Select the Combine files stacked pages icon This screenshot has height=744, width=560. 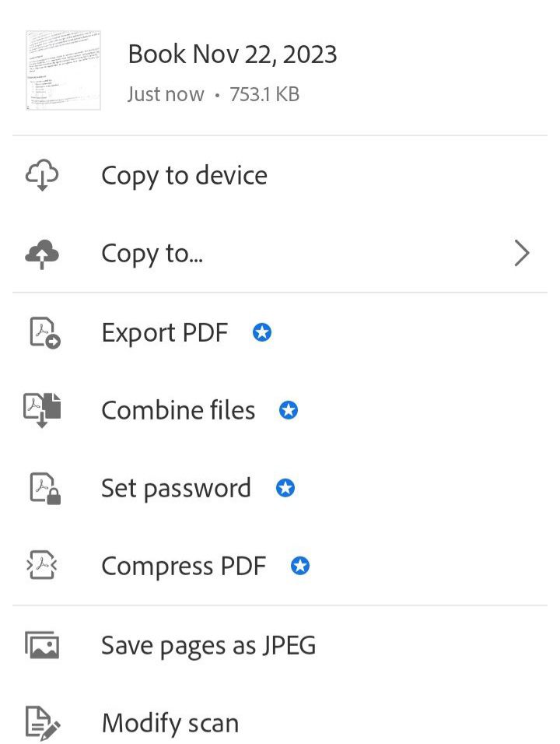tap(42, 410)
